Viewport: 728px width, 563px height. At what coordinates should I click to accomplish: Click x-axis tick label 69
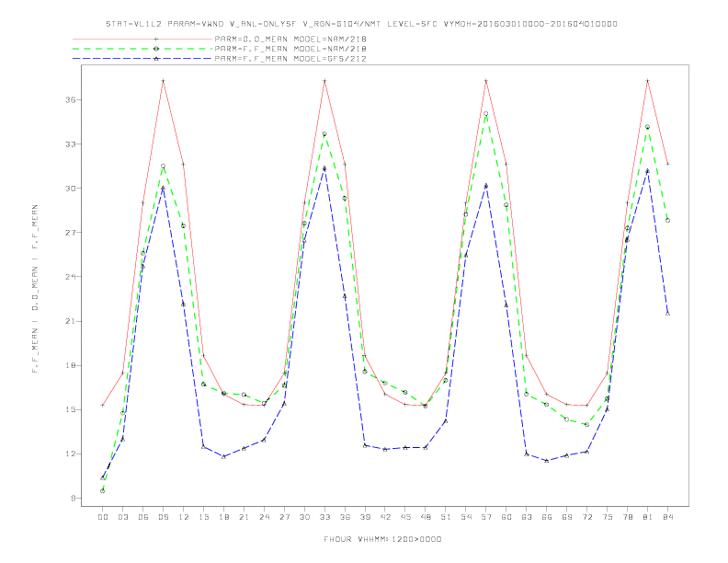click(567, 517)
